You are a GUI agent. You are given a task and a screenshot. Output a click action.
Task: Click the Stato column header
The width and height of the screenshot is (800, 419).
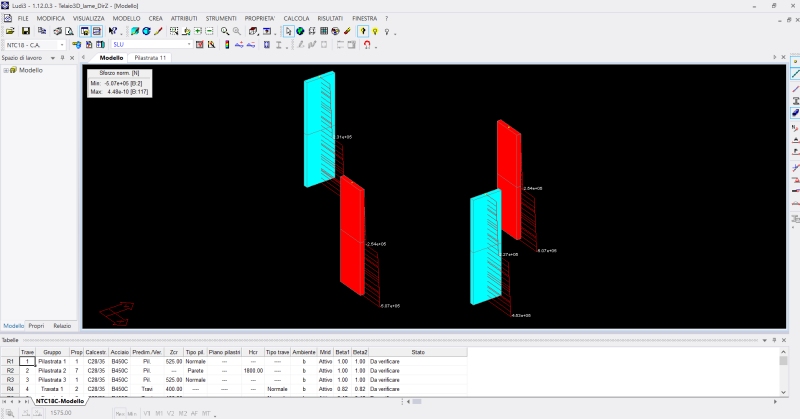(x=417, y=352)
